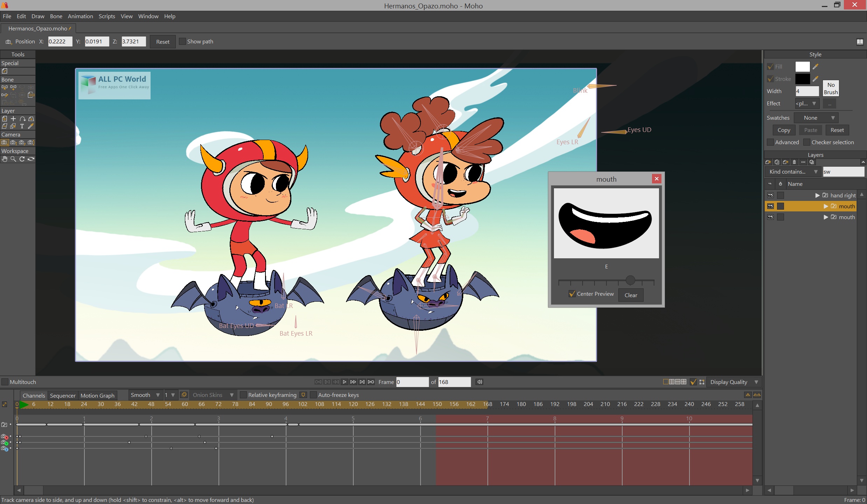
Task: Select the Zoom Workspace magnifier tool
Action: tap(13, 159)
